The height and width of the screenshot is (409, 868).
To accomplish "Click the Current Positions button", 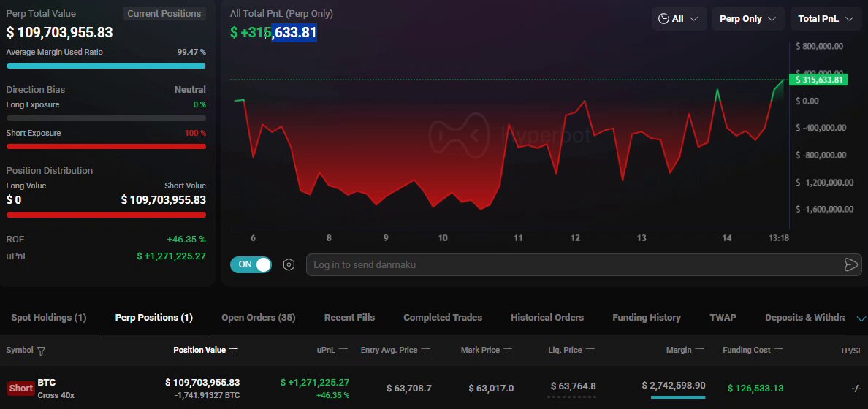I will click(164, 14).
